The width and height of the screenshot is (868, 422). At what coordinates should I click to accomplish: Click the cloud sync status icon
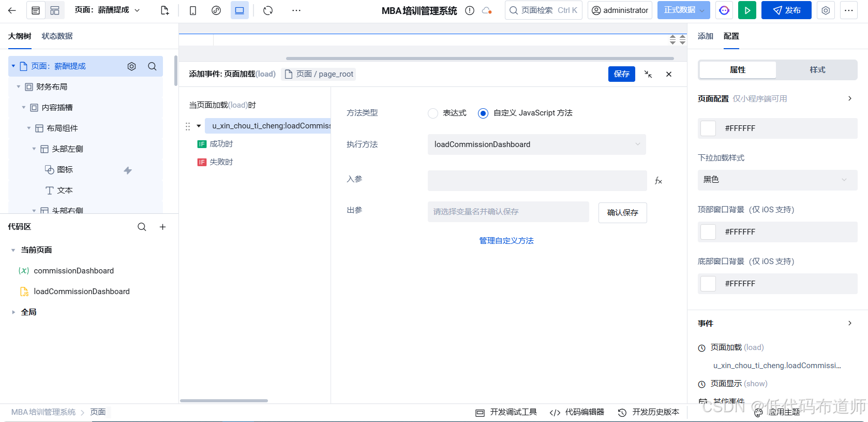coord(487,10)
